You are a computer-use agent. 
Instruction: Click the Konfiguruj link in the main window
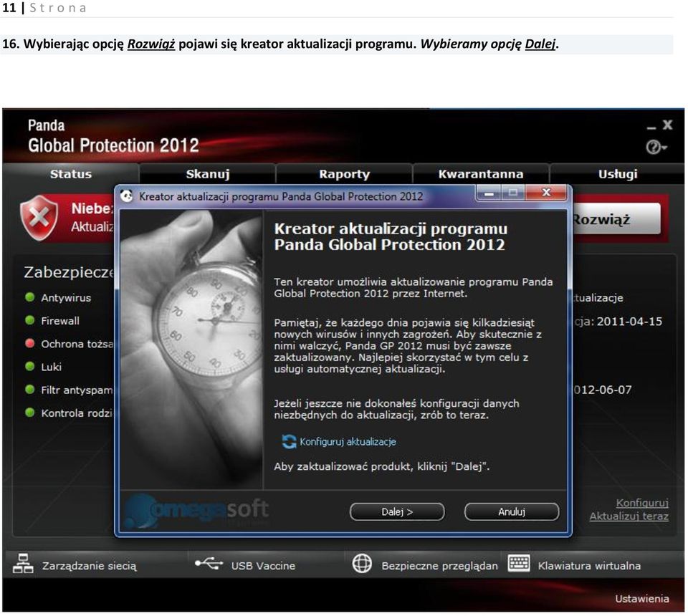pos(642,503)
